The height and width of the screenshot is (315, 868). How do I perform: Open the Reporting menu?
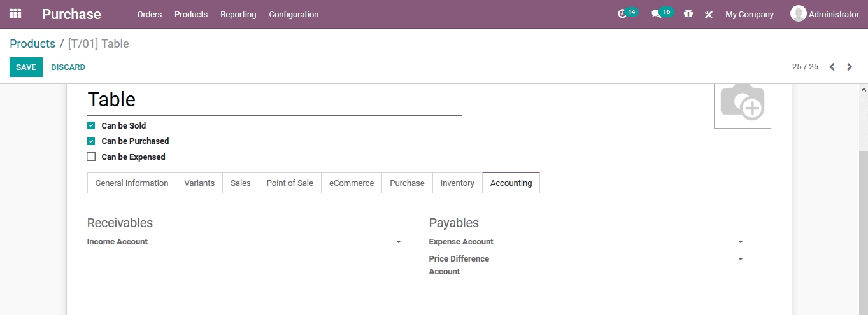pos(238,14)
